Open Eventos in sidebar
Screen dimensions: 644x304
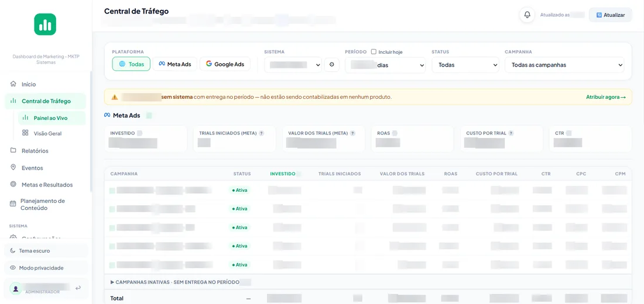click(46, 168)
